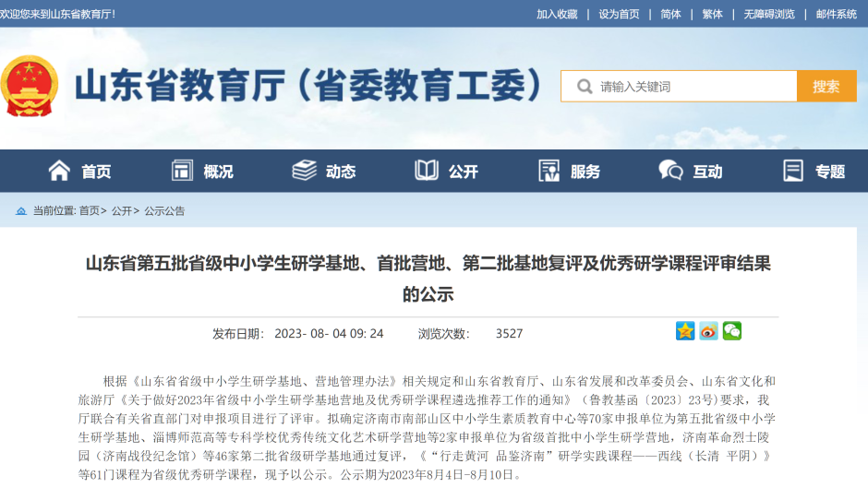Click the 专题 document icon
This screenshot has width=868, height=488.
[x=793, y=171]
